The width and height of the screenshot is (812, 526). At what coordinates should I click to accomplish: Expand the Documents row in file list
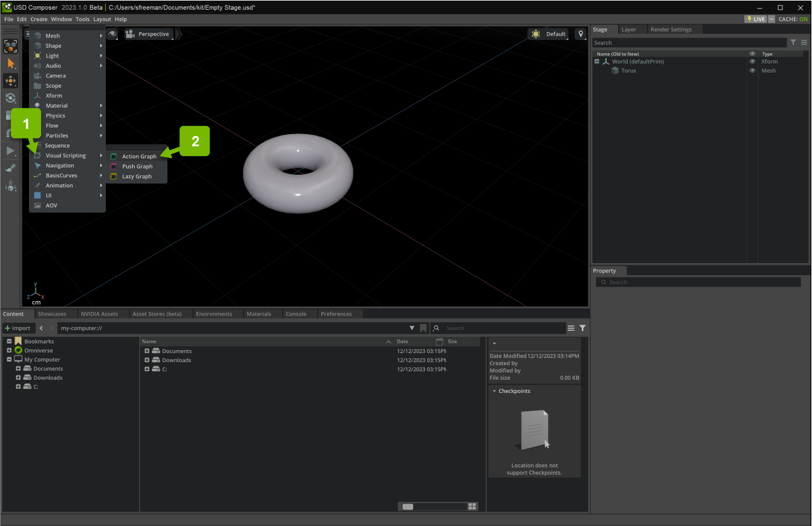pos(147,351)
